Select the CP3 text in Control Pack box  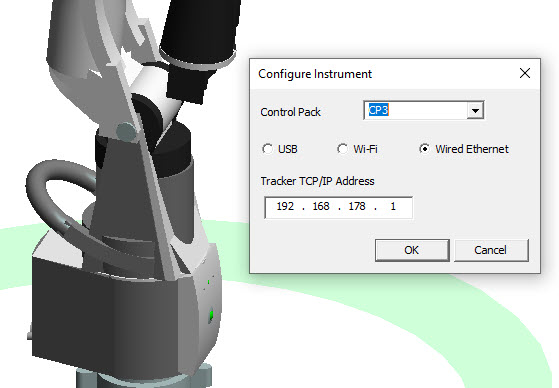(378, 110)
